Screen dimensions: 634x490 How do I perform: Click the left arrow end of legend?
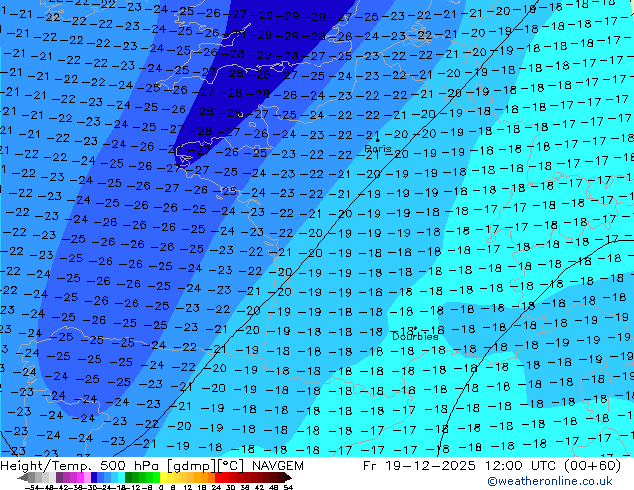[22, 477]
